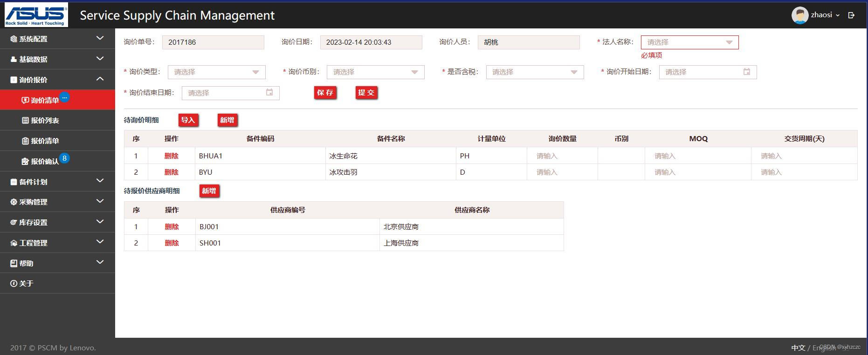Image resolution: width=868 pixels, height=355 pixels.
Task: Open the 关于 menu item
Action: tap(57, 283)
